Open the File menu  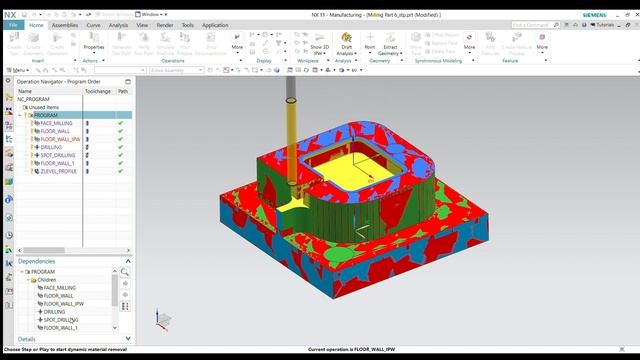coord(13,25)
